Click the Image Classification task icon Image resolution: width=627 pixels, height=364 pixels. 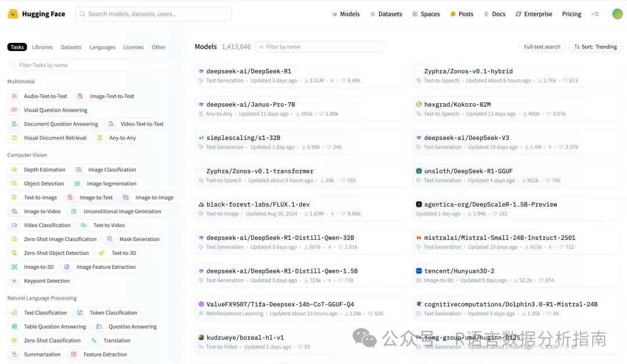[79, 170]
